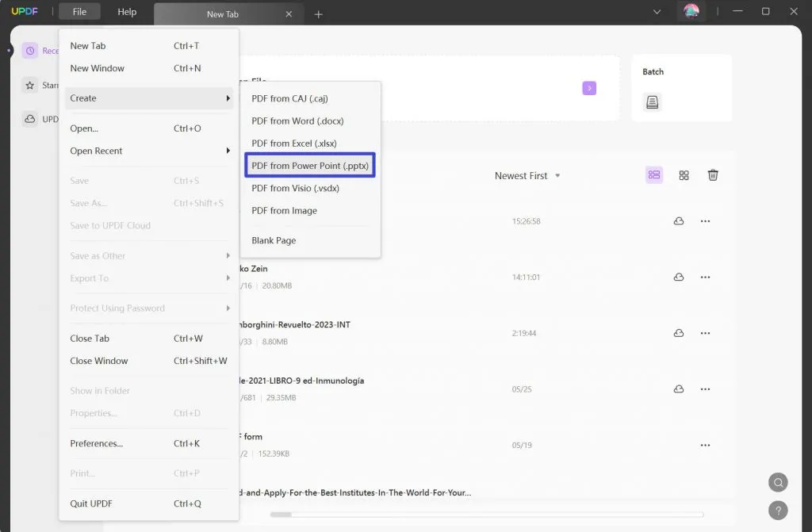Open the user profile avatar
Viewport: 812px width, 532px height.
[x=691, y=11]
